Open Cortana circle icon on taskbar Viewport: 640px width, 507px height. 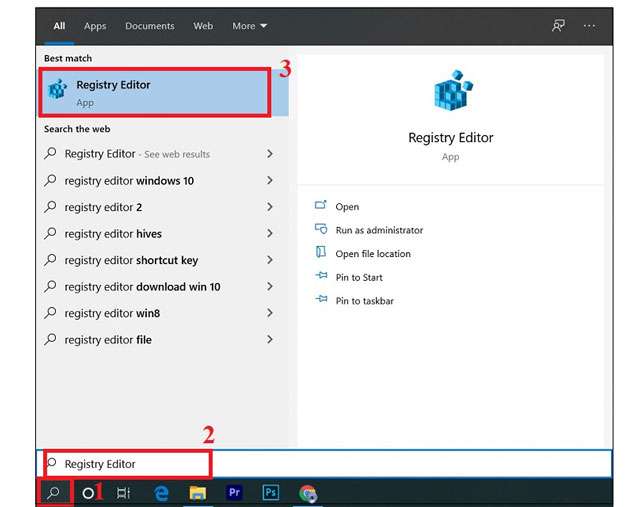point(88,493)
